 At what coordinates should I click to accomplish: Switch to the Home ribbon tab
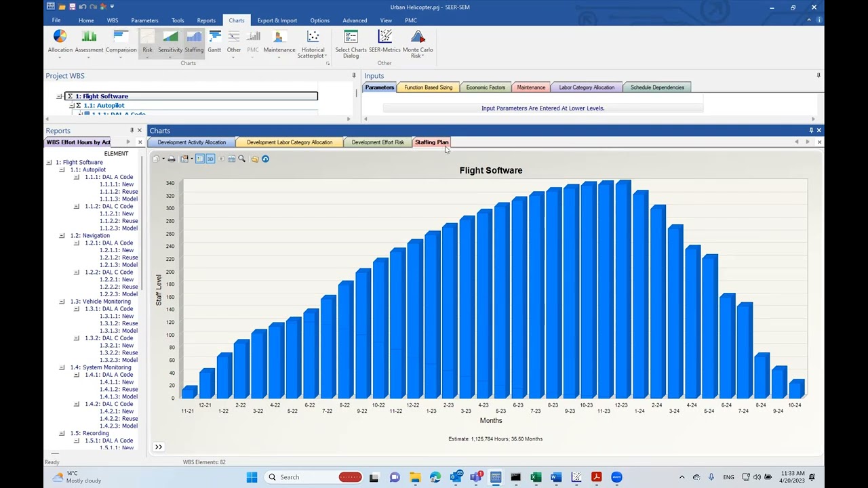(85, 20)
